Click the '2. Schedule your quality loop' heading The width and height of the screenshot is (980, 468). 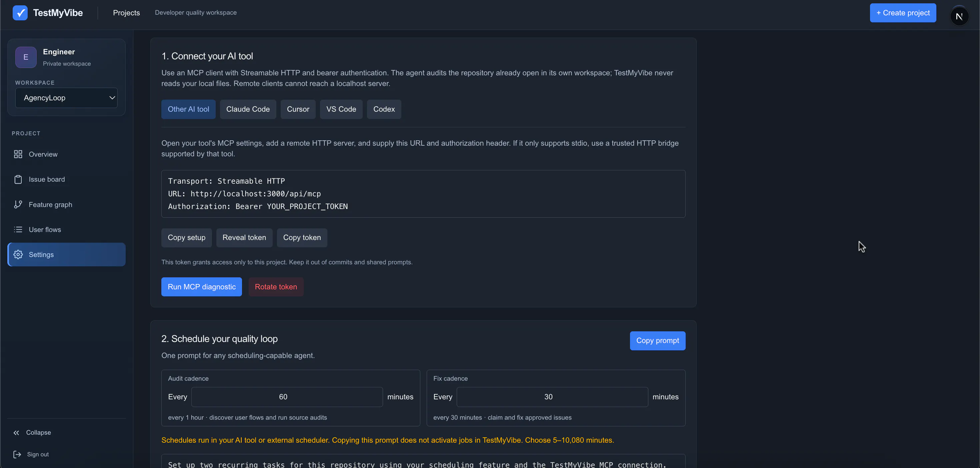pyautogui.click(x=220, y=339)
